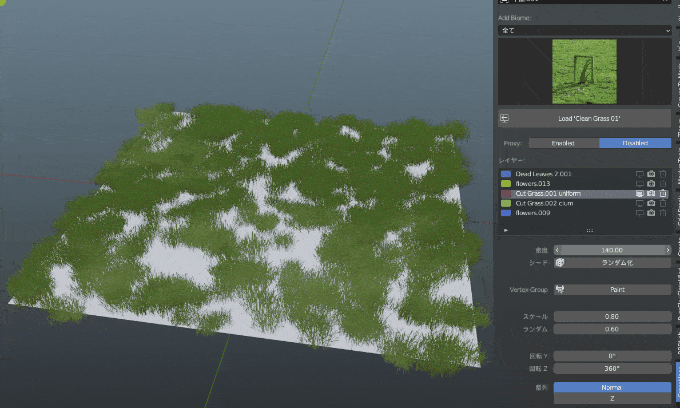Open the Add Biome category dropdown
The width and height of the screenshot is (680, 408).
(x=584, y=30)
